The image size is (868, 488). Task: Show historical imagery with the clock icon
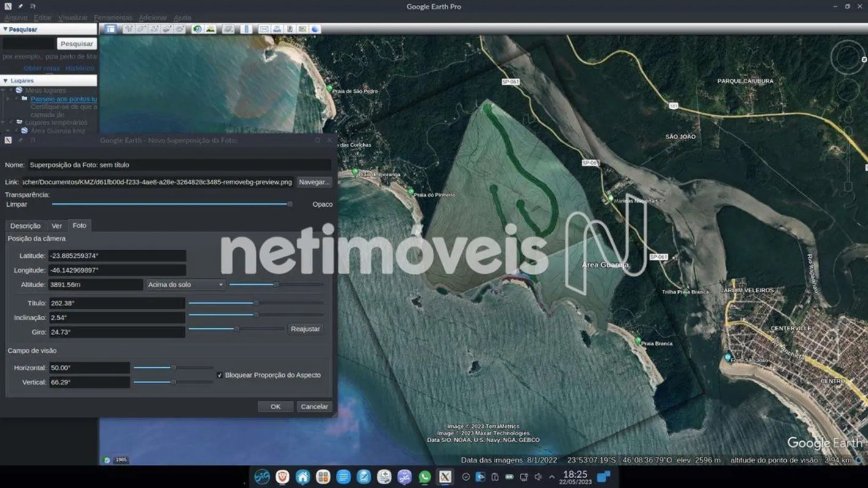197,29
